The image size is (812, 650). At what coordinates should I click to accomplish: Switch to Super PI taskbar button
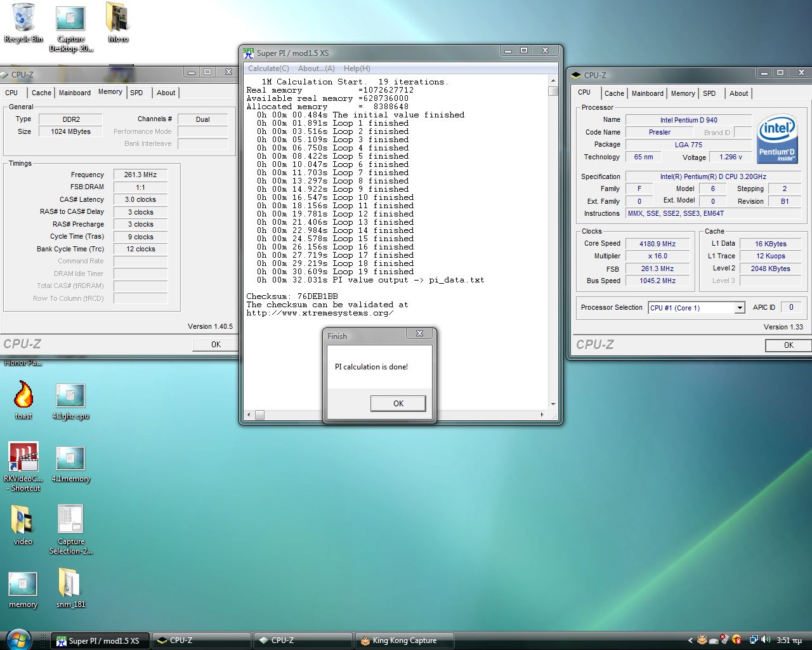tap(100, 640)
